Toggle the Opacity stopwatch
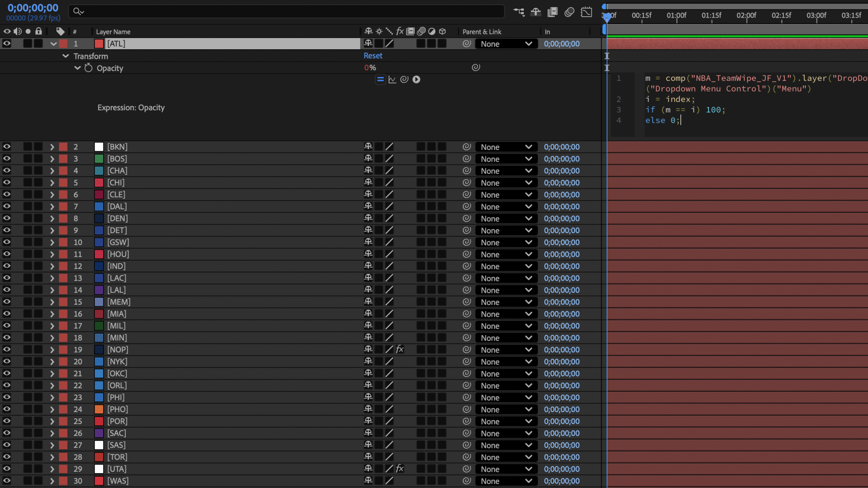Image resolution: width=868 pixels, height=488 pixels. click(x=88, y=68)
